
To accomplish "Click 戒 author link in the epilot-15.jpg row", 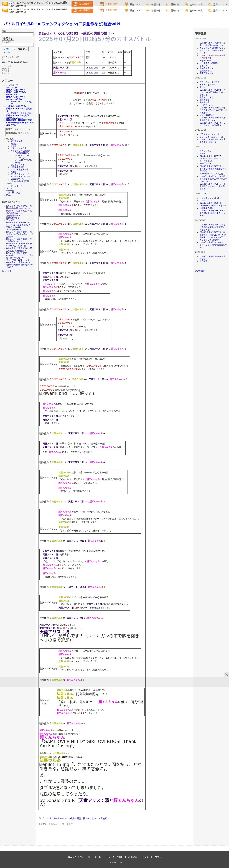I will pos(86,63).
